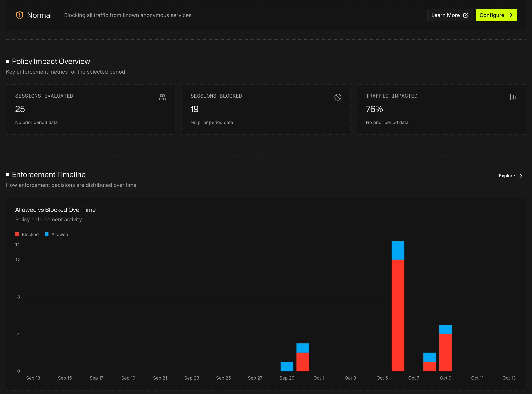Image resolution: width=532 pixels, height=394 pixels.
Task: Click the yellow Configure button
Action: click(x=496, y=15)
